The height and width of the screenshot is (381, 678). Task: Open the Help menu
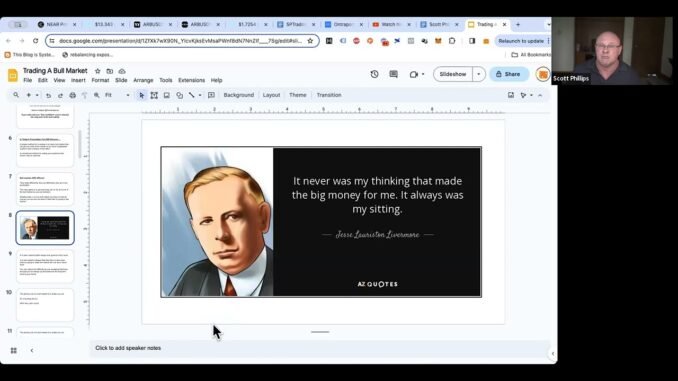point(217,80)
